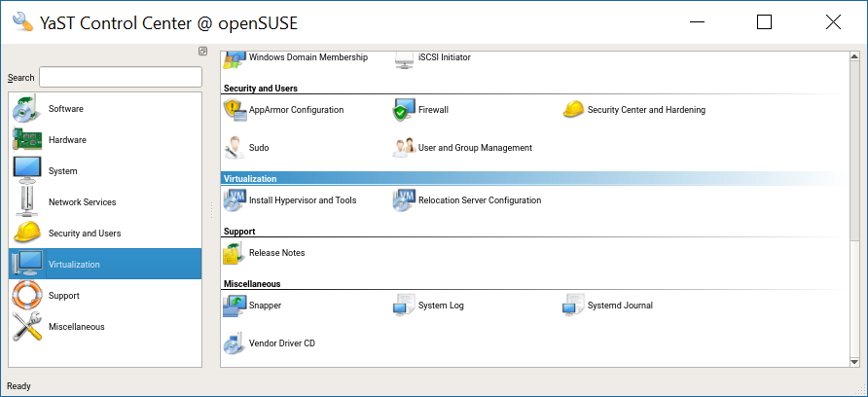
Task: Open the iSCSI Initiator icon
Action: pyautogui.click(x=404, y=59)
